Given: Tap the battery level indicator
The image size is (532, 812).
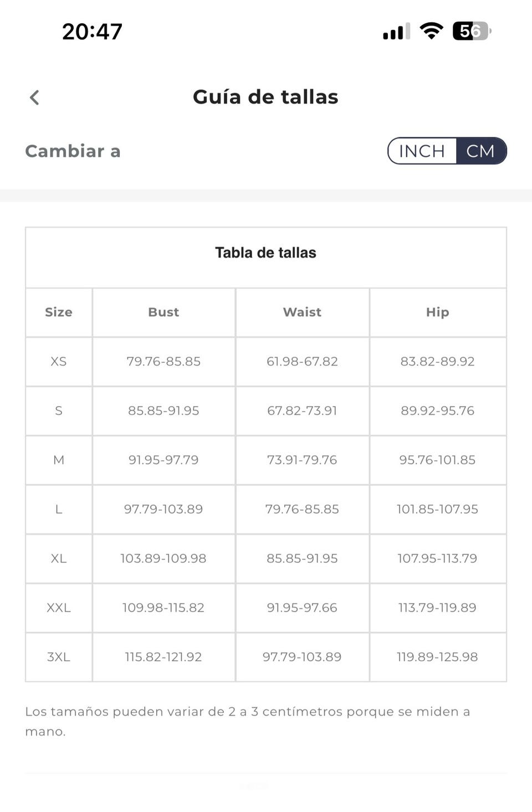Looking at the screenshot, I should (471, 31).
